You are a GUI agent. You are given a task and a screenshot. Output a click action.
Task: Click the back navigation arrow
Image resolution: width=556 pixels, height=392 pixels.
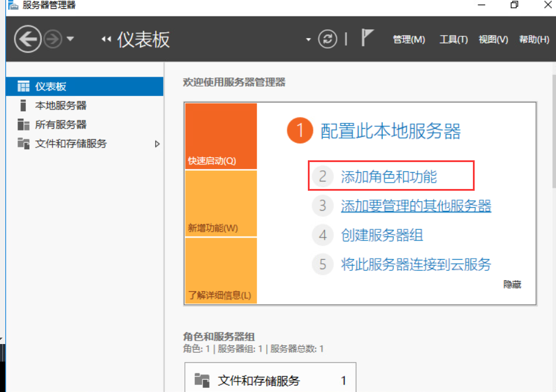(x=28, y=39)
